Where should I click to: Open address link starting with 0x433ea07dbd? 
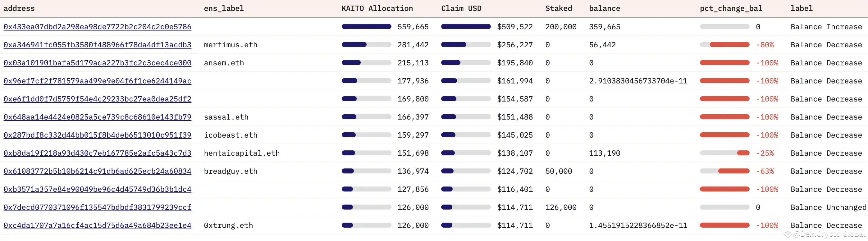point(97,27)
